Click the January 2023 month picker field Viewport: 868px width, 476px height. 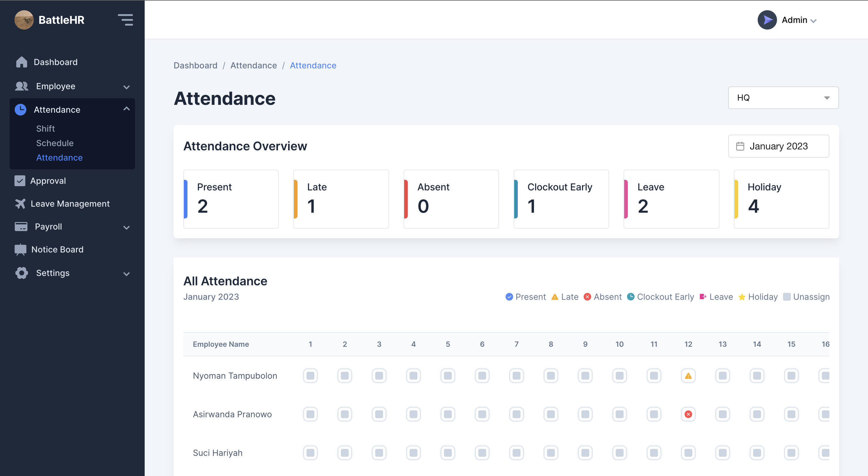pos(778,146)
